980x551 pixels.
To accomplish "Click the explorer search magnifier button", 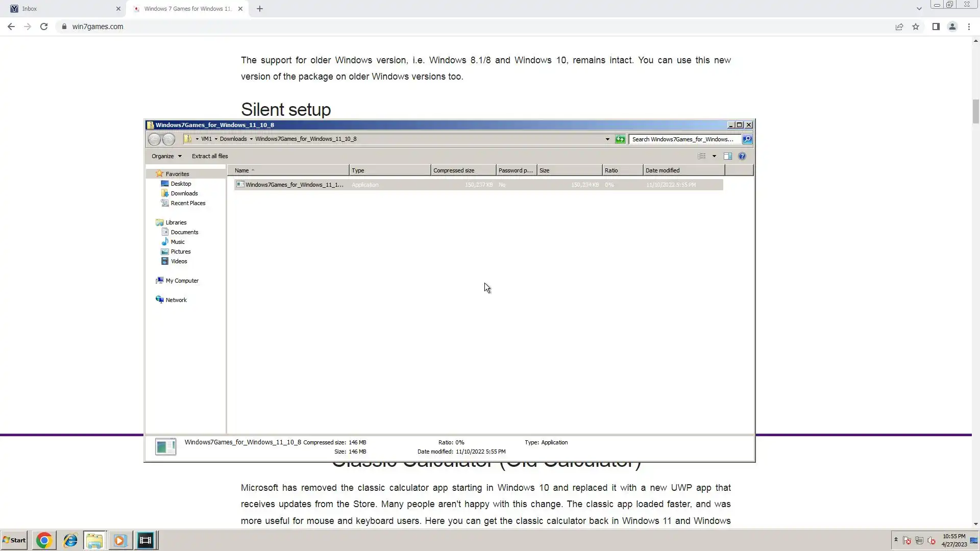I will (x=747, y=139).
